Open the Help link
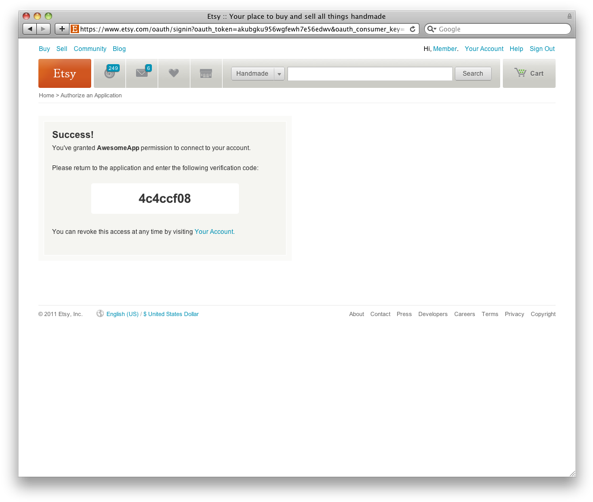593x502 pixels. 516,49
